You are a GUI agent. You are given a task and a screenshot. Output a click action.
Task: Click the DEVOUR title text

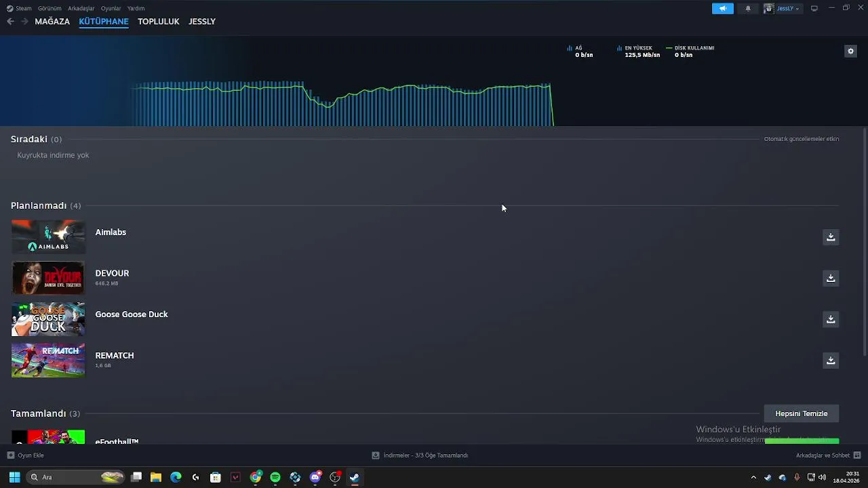(x=112, y=273)
